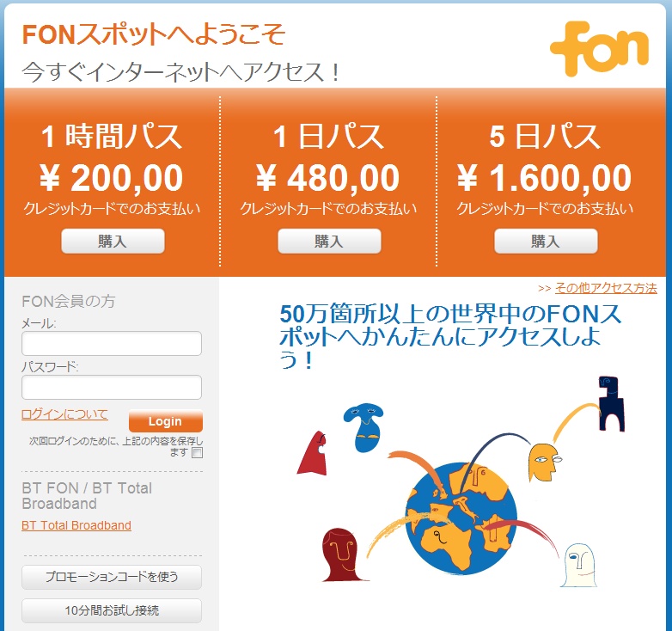Image resolution: width=672 pixels, height=631 pixels.
Task: Click the dark navy figure illustration
Action: click(611, 403)
